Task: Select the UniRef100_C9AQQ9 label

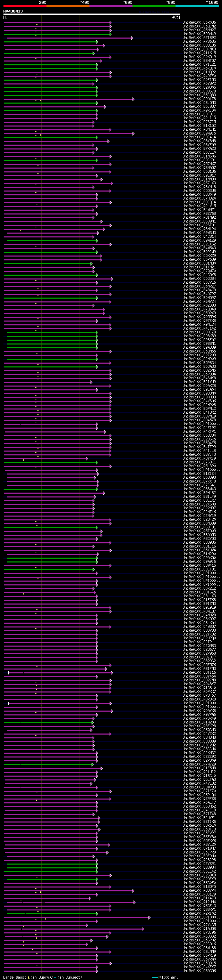Action: pyautogui.click(x=199, y=347)
